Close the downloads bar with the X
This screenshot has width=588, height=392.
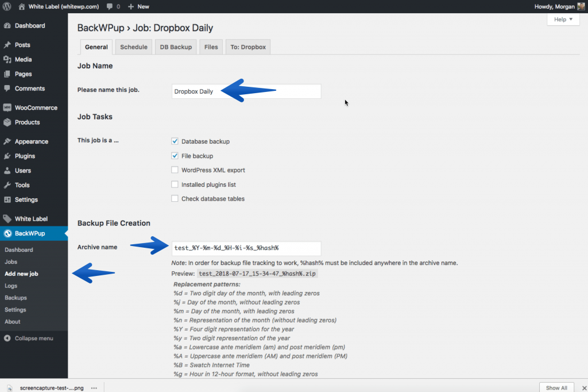[584, 388]
